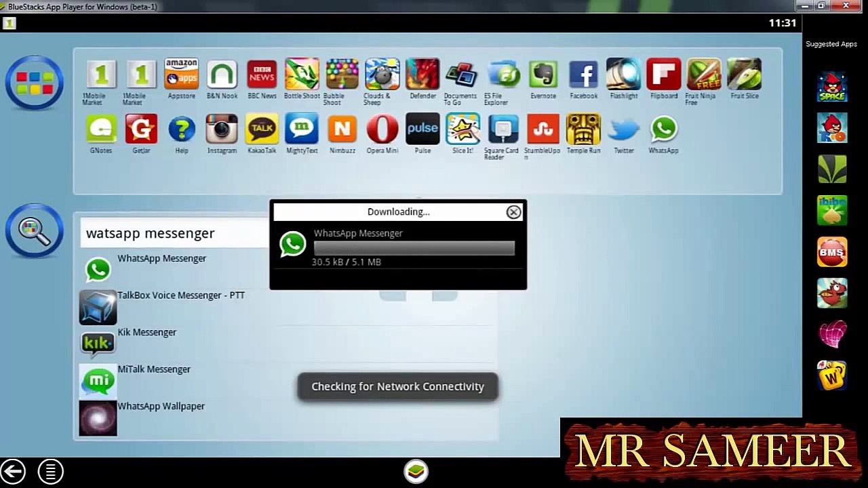Open the Amazon Appstore app

181,74
